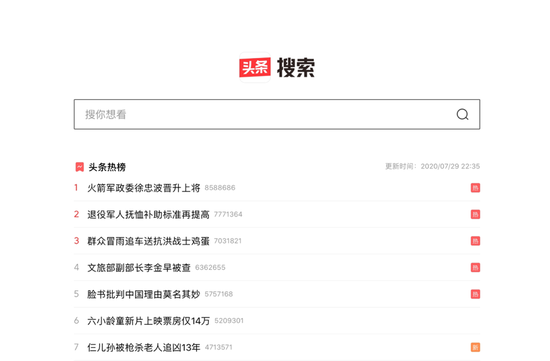Click the 头条热榜 red bookmark icon
This screenshot has width=550, height=361.
80,167
